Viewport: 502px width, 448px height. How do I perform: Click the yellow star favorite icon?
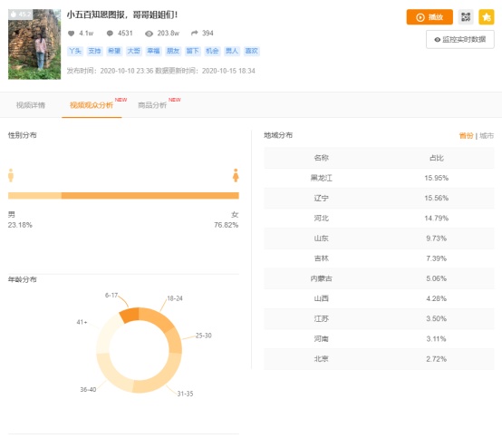tap(486, 17)
